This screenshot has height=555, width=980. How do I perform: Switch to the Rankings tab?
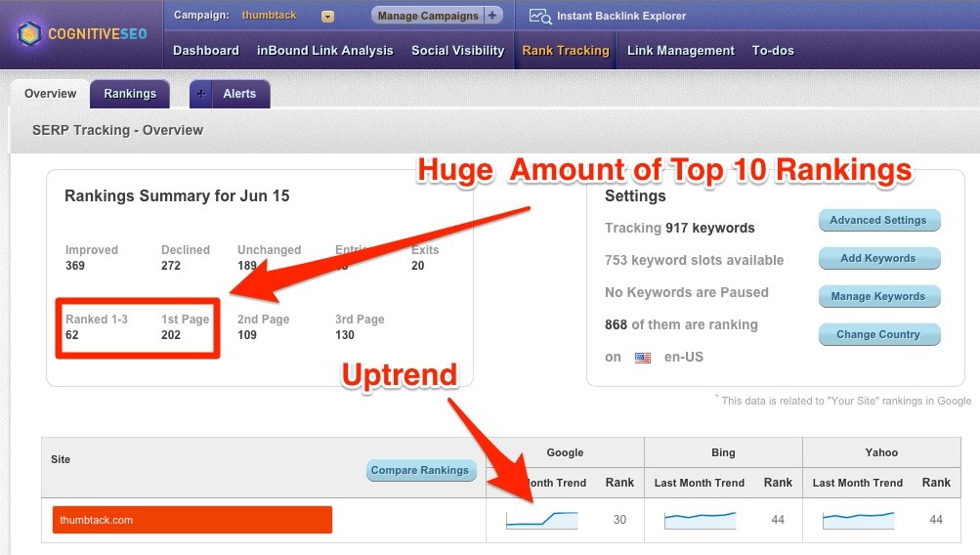tap(130, 94)
